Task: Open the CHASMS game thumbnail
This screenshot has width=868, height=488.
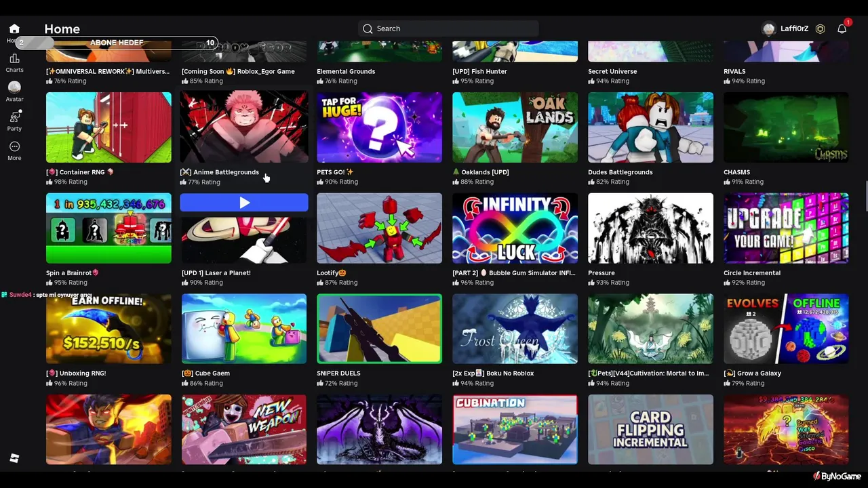Action: click(786, 127)
